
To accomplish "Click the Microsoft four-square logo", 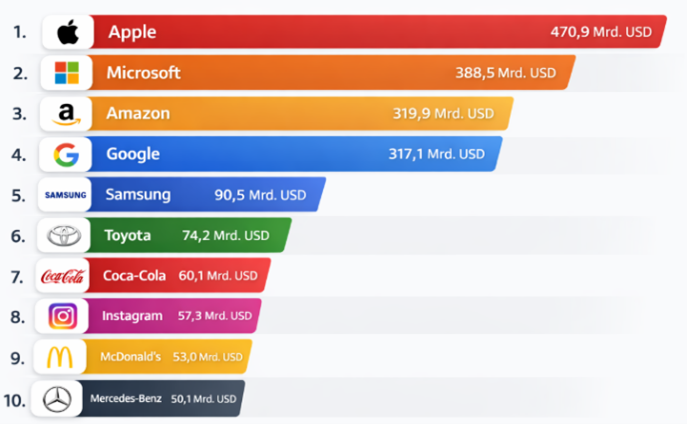I will pyautogui.click(x=66, y=73).
